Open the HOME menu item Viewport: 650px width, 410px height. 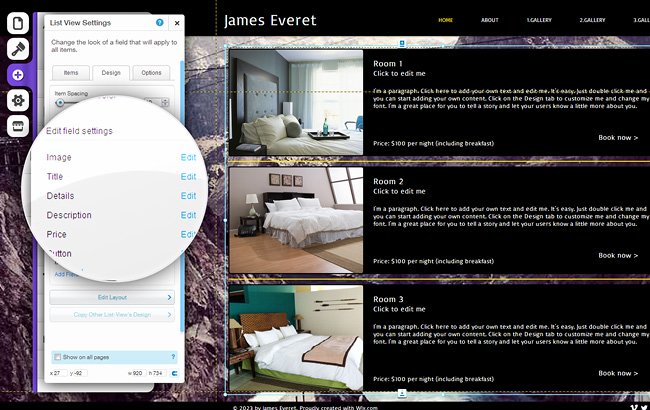pos(446,20)
